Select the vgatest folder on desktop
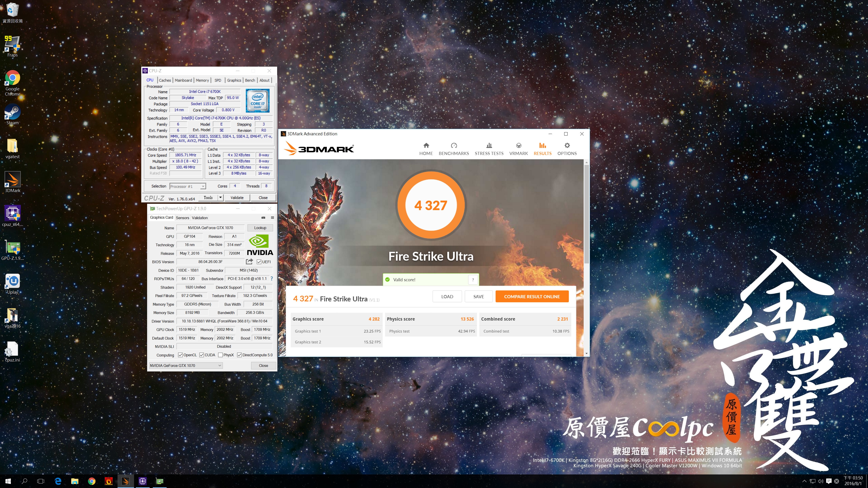 [12, 148]
